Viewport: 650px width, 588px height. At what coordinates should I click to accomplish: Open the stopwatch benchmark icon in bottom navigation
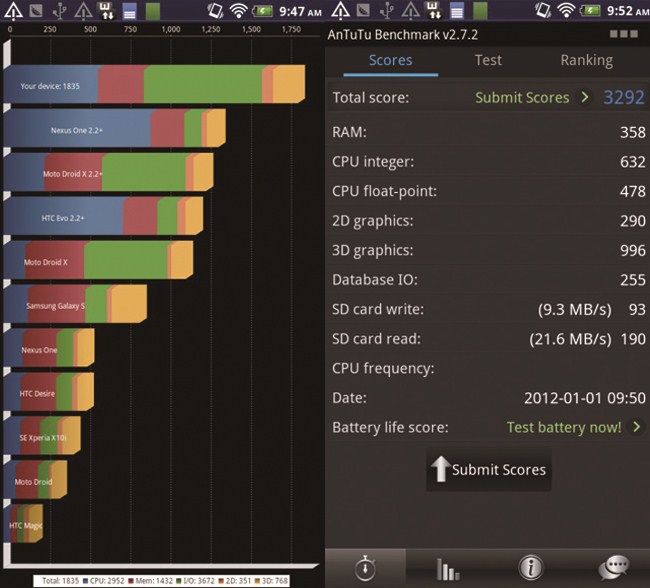[366, 568]
